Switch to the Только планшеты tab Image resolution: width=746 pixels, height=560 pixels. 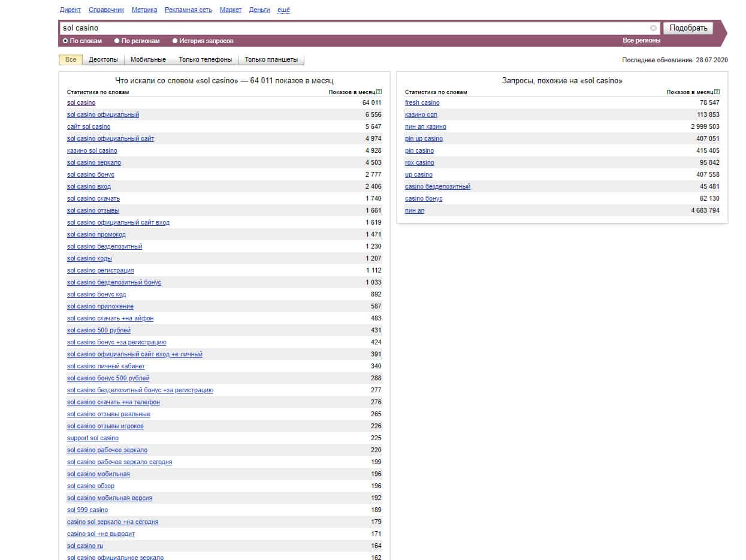pyautogui.click(x=271, y=60)
